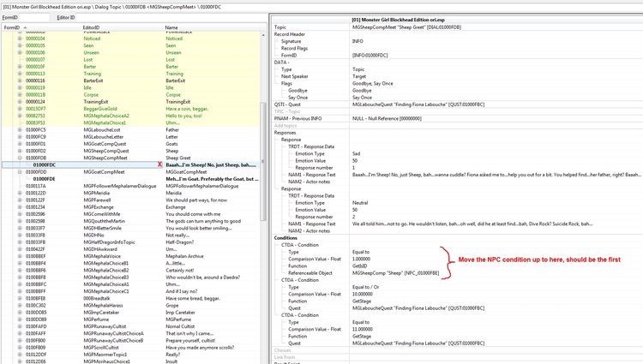
Task: Click the PNAM Previous INFO NULL reference
Action: [387, 118]
